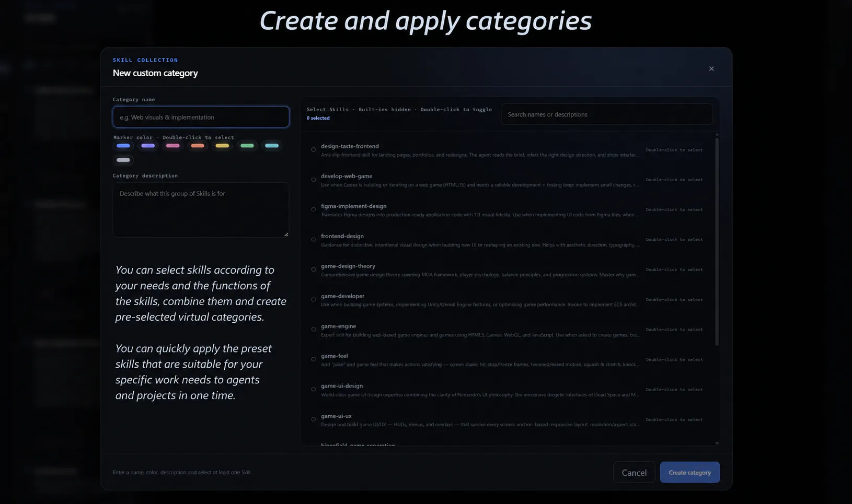Image resolution: width=852 pixels, height=504 pixels.
Task: Click the '0 selected' counter text
Action: tap(318, 118)
